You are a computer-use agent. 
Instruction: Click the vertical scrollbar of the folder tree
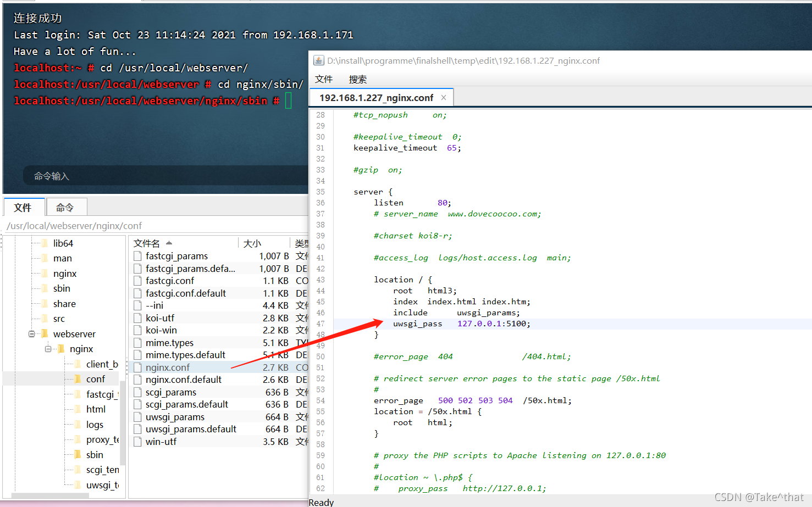pos(123,424)
